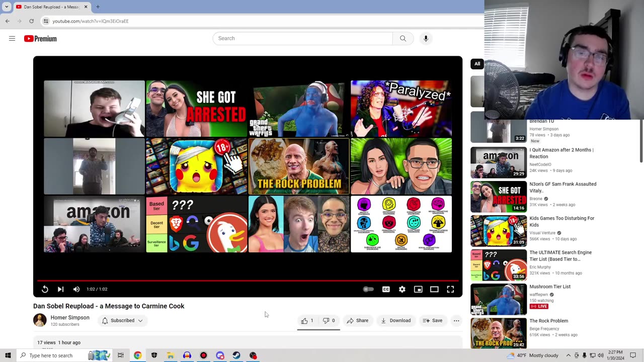Share the video

coord(358,320)
